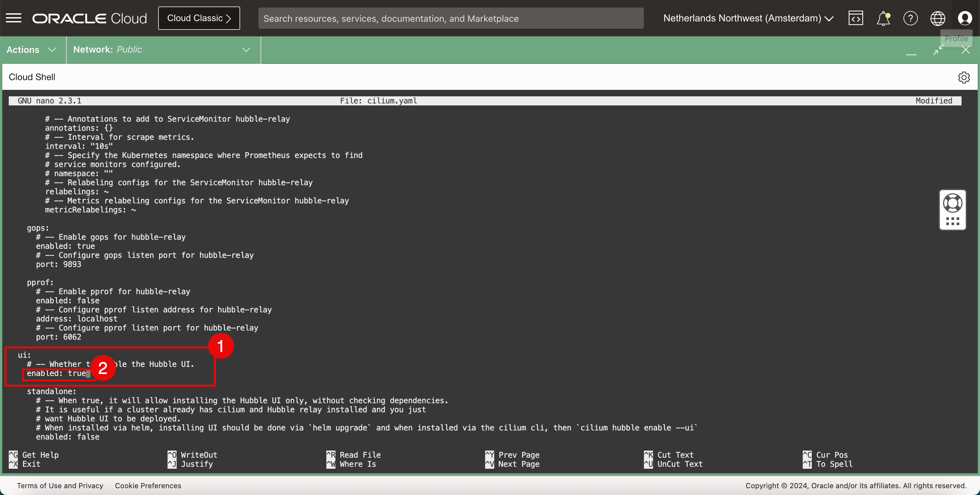
Task: Open the Help question mark menu
Action: coord(910,18)
